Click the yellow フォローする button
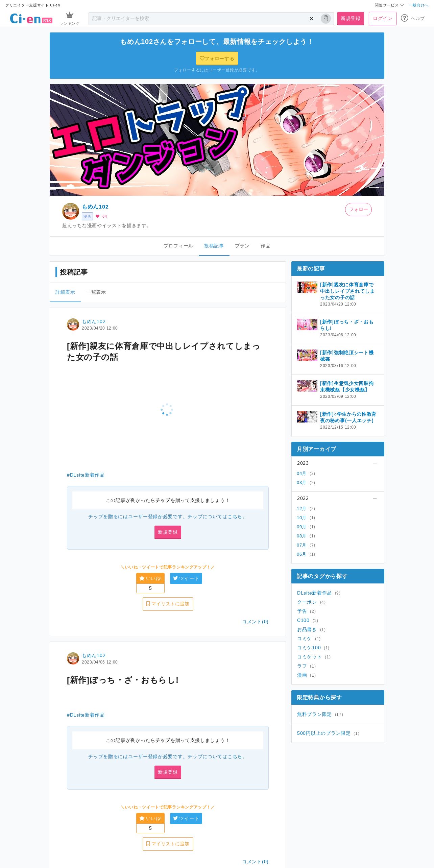This screenshot has width=434, height=868. pos(217,58)
